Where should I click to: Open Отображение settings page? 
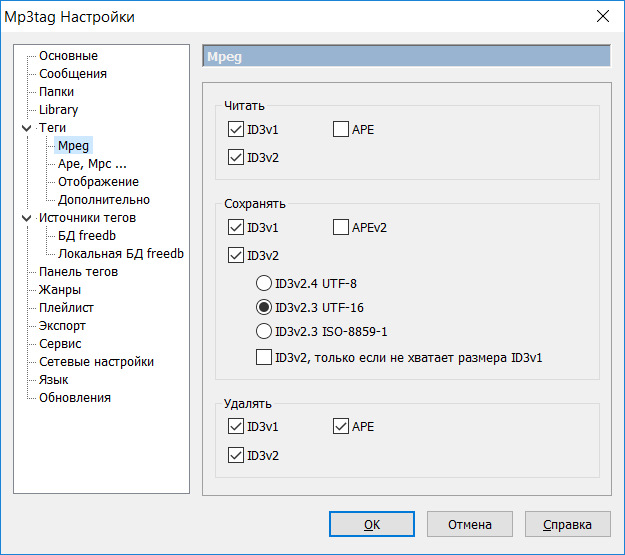click(x=98, y=182)
